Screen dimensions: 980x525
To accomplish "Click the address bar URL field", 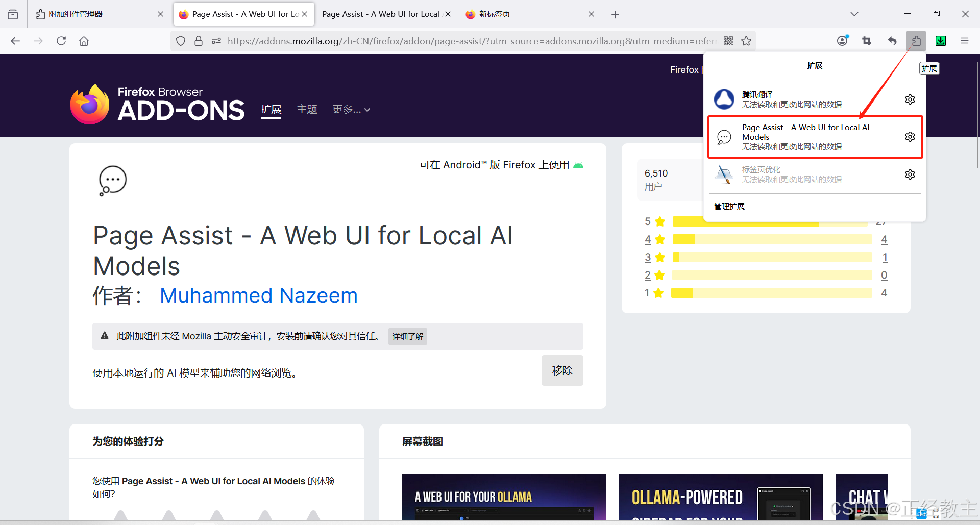I will click(472, 41).
